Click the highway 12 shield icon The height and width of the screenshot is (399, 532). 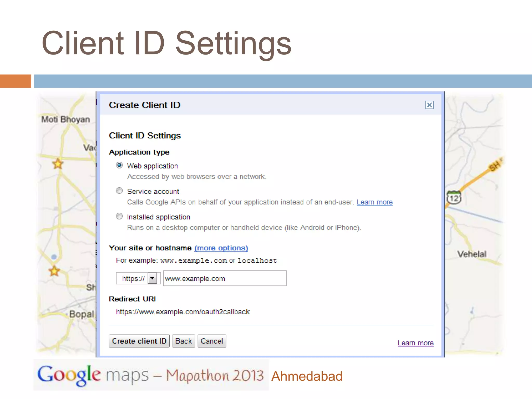454,198
